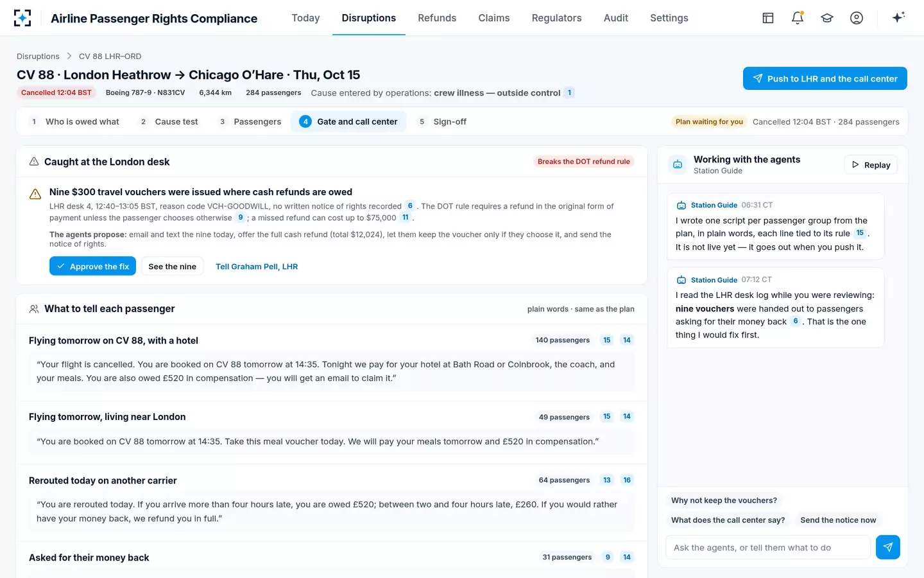Screen dimensions: 924x578
Task: Open the user profile icon
Action: click(x=857, y=18)
